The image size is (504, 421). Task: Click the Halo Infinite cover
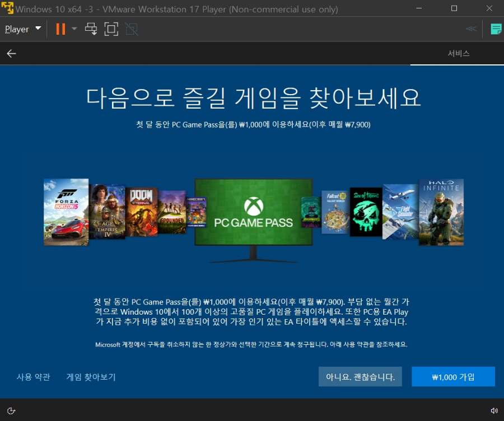[x=441, y=212]
